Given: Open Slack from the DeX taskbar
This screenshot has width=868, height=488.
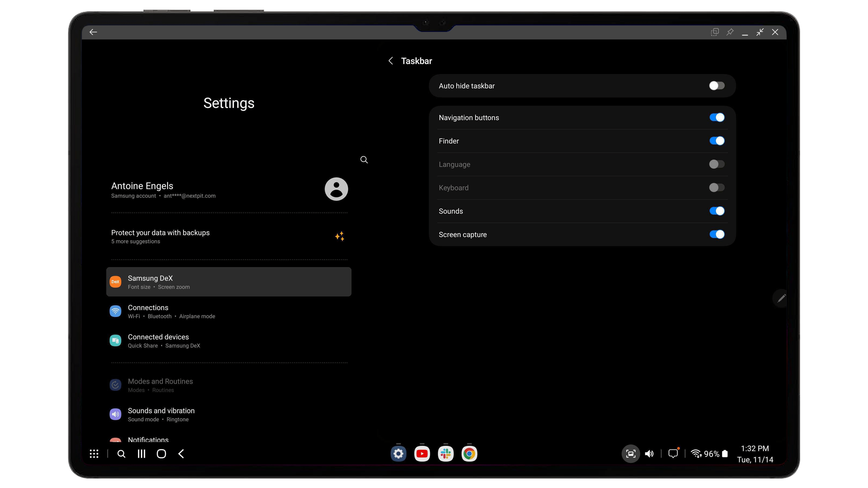Looking at the screenshot, I should point(446,454).
